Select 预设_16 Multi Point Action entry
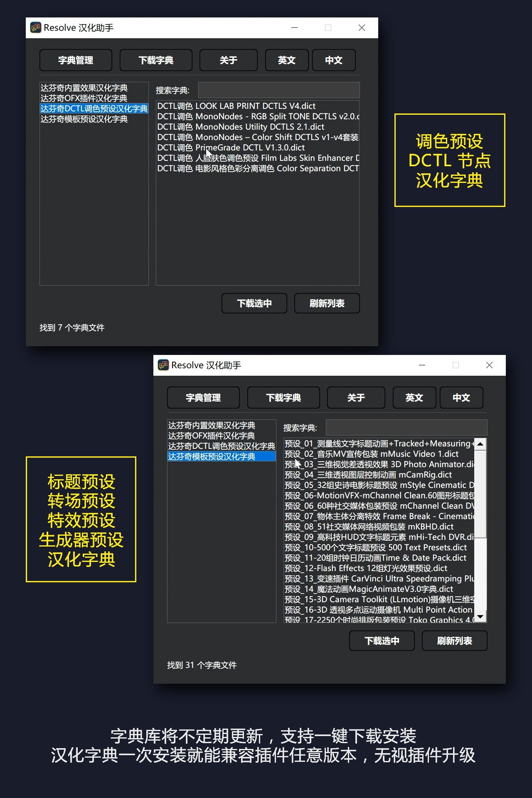 (x=379, y=610)
